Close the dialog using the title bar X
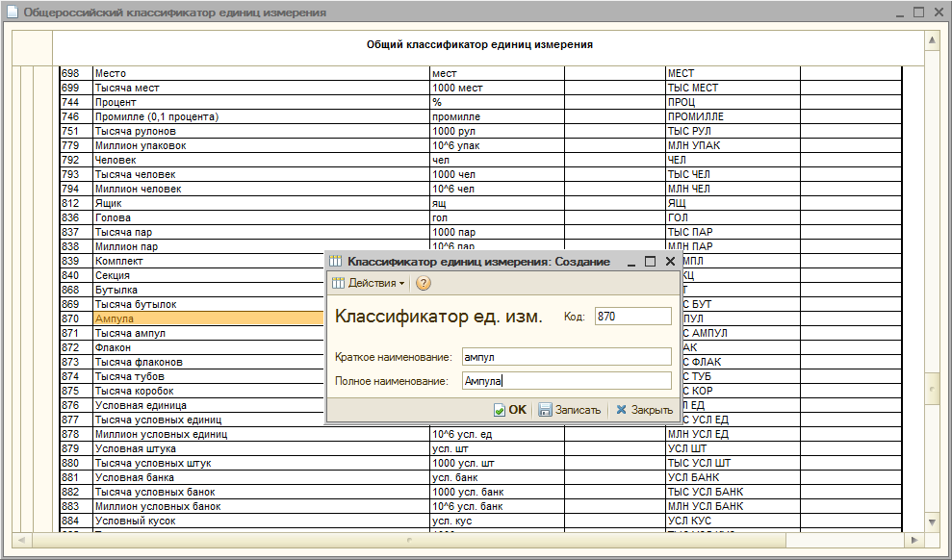The image size is (952, 560). click(670, 262)
